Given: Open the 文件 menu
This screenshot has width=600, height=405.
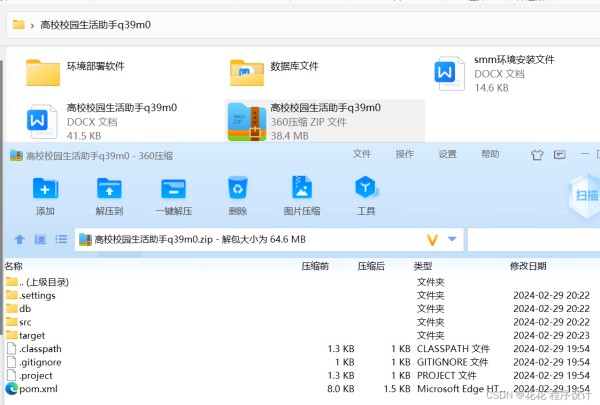Looking at the screenshot, I should pos(362,154).
